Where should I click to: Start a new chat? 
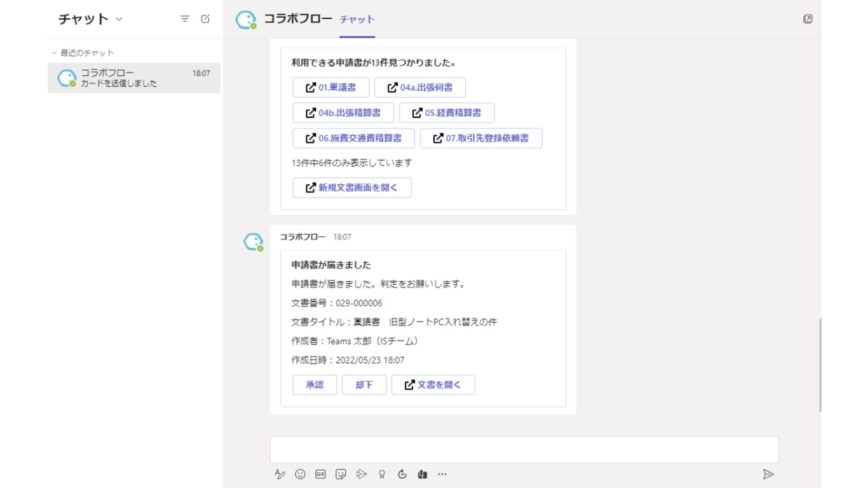pyautogui.click(x=205, y=19)
